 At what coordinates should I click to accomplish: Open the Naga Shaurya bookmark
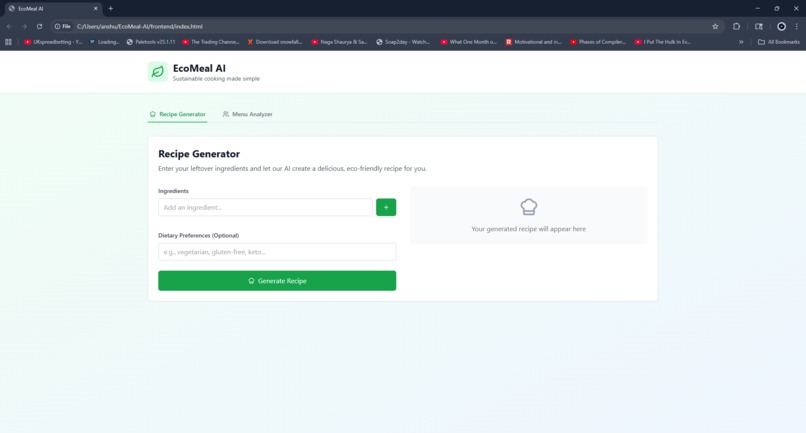pyautogui.click(x=339, y=42)
